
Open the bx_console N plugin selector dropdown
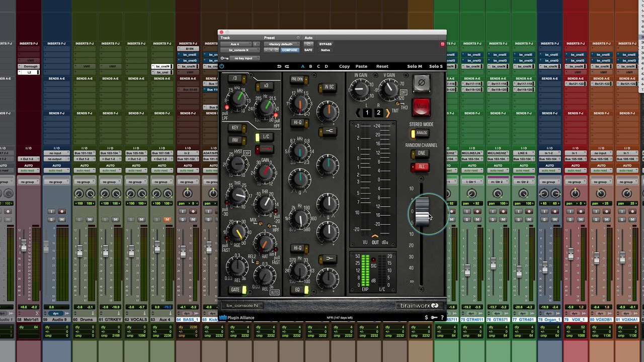pyautogui.click(x=239, y=50)
